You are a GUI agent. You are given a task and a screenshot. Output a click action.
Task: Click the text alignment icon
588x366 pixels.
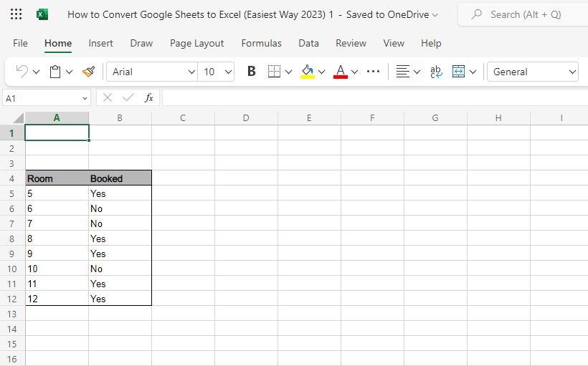403,72
